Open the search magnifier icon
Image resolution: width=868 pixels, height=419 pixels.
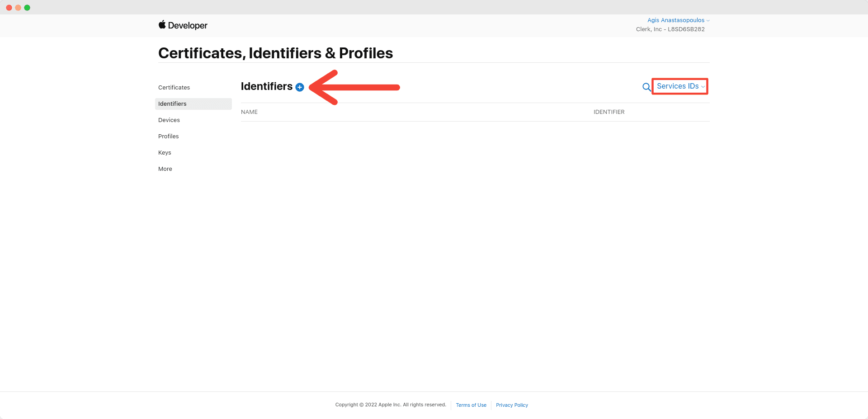pos(646,87)
